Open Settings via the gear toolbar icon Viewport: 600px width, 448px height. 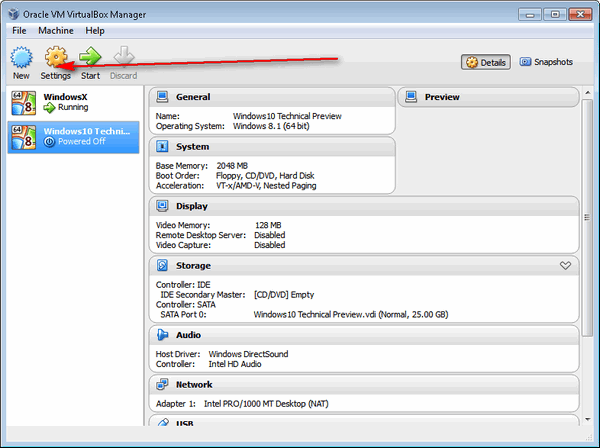pyautogui.click(x=56, y=57)
